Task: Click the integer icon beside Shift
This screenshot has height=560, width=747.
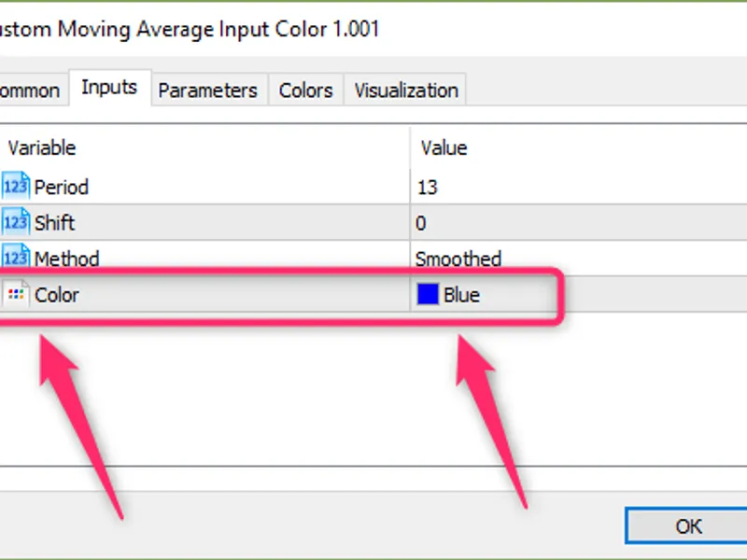Action: pyautogui.click(x=16, y=222)
